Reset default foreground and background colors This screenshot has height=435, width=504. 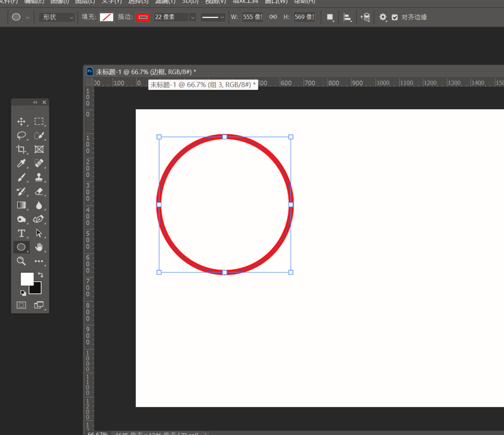tap(23, 293)
